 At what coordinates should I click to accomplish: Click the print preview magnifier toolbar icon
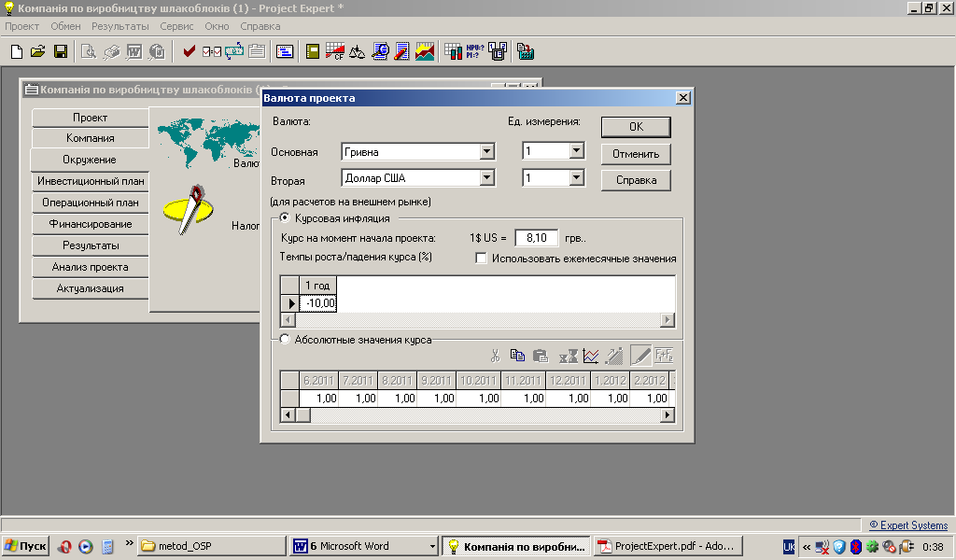89,51
